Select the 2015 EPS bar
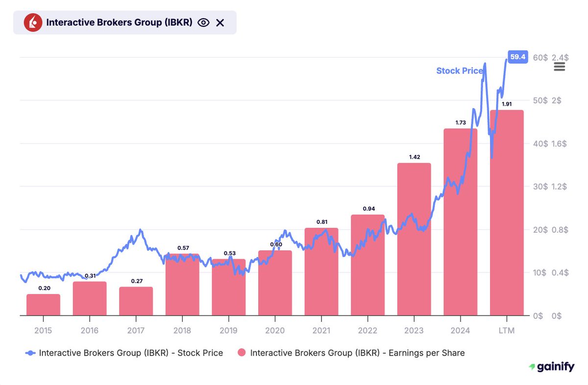588x385 pixels. [43, 305]
